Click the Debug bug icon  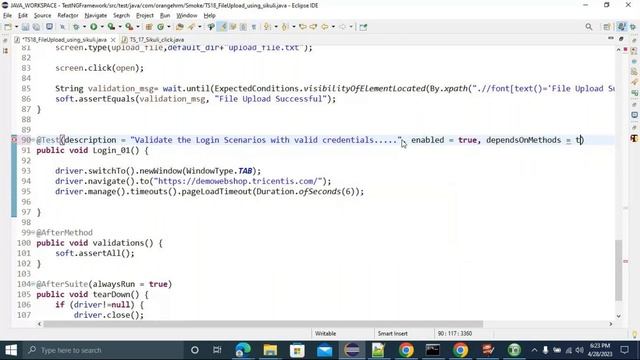click(76, 27)
